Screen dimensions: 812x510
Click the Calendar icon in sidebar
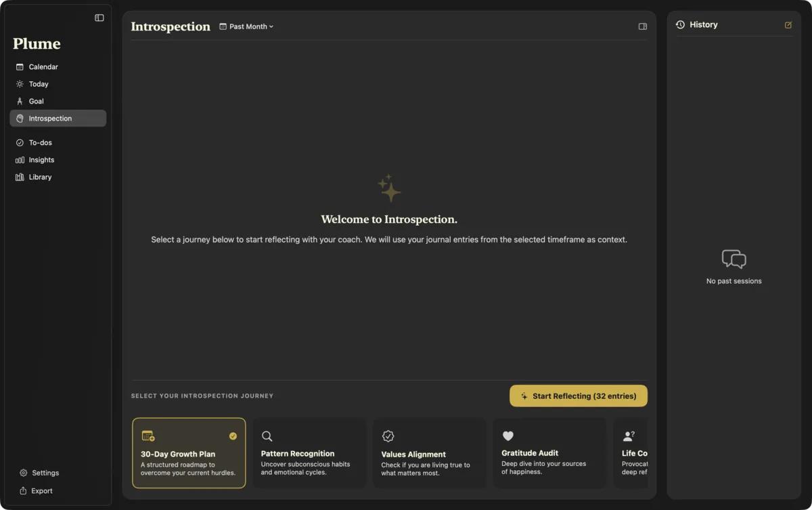coord(20,67)
